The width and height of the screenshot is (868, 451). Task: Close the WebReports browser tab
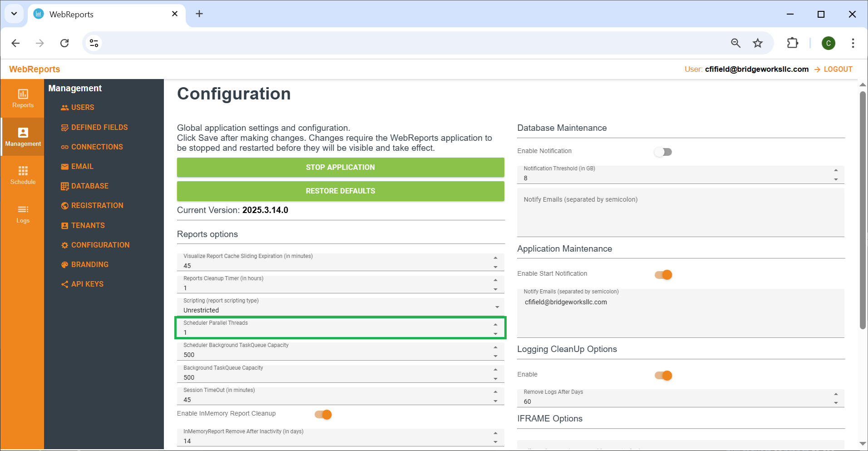175,14
